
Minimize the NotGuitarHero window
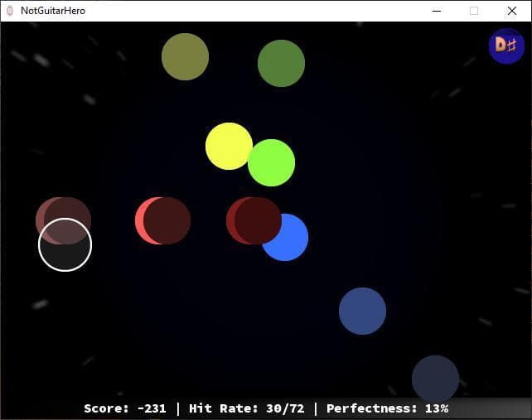[x=437, y=11]
